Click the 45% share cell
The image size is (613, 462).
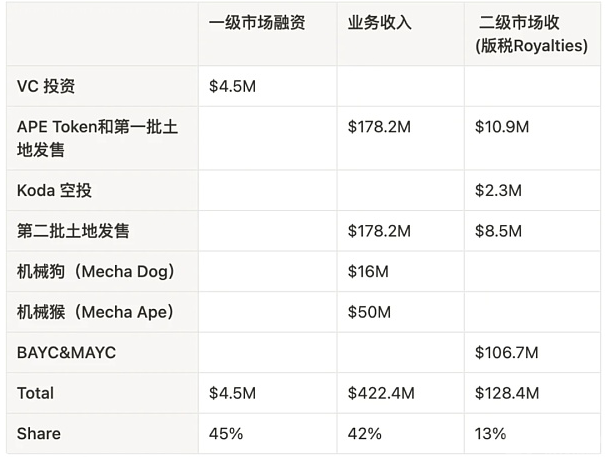click(x=226, y=433)
